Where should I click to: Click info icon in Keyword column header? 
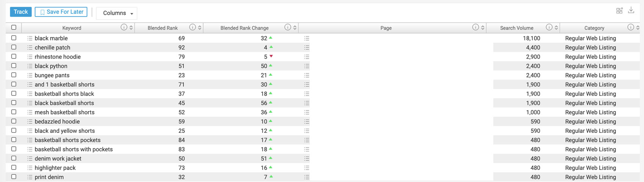point(123,27)
